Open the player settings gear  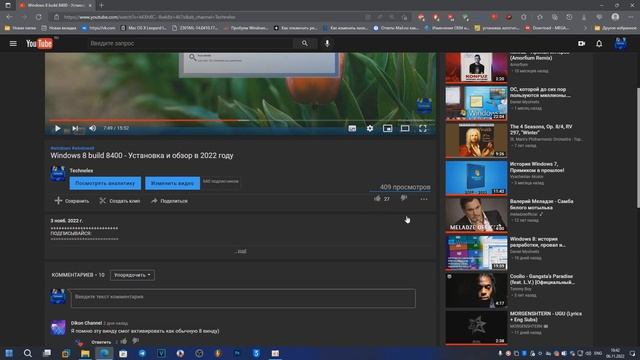[x=370, y=129]
